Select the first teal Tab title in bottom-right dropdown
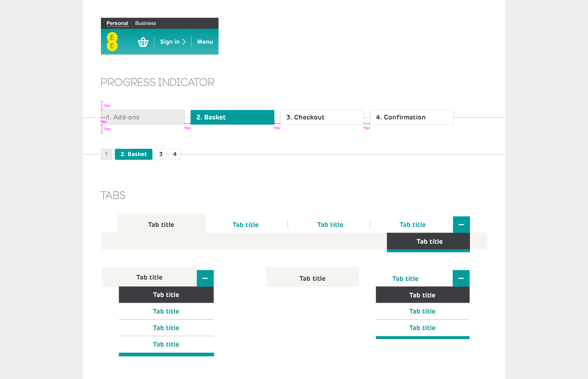 422,311
